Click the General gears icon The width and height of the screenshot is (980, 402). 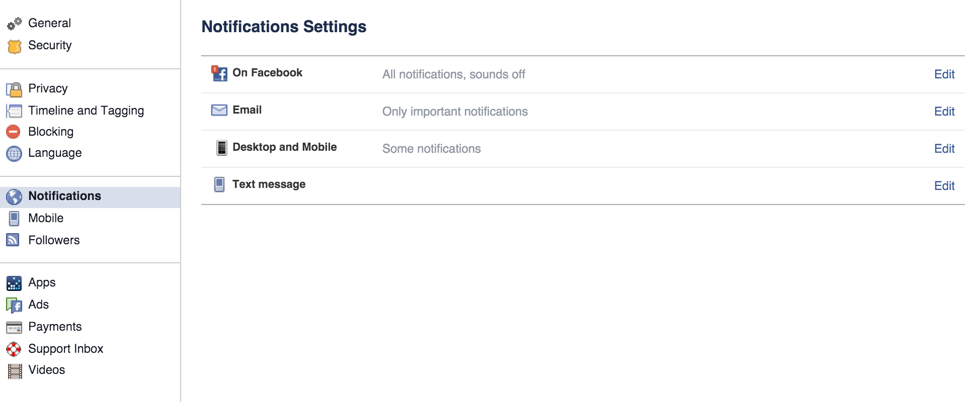pos(14,24)
